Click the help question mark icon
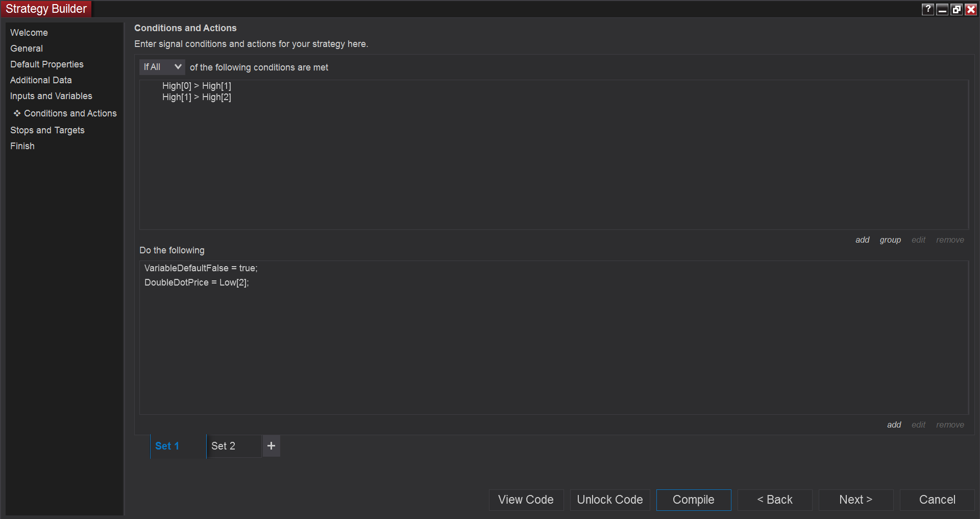This screenshot has width=980, height=519. click(x=927, y=9)
